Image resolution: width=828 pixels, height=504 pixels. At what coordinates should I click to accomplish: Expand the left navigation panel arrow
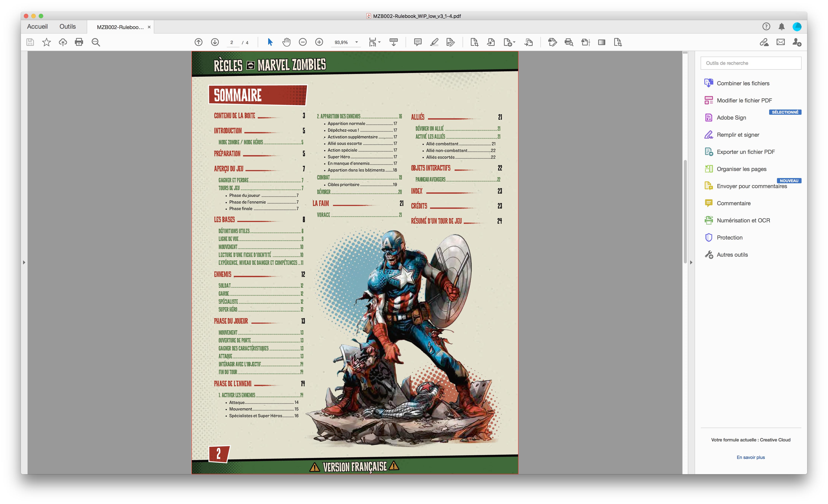point(24,262)
